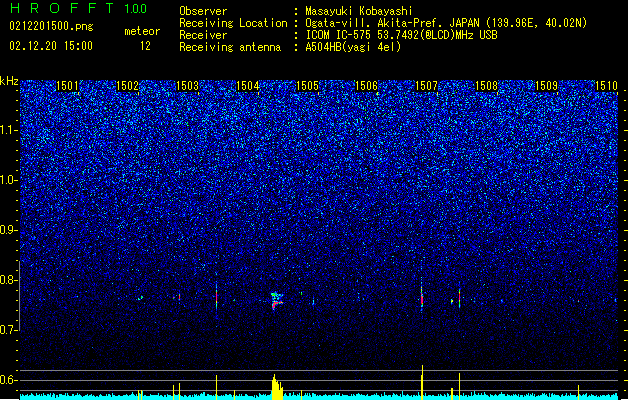The height and width of the screenshot is (400, 629).
Task: Click the wide yellow power peak below the 1504 echo
Action: [277, 387]
